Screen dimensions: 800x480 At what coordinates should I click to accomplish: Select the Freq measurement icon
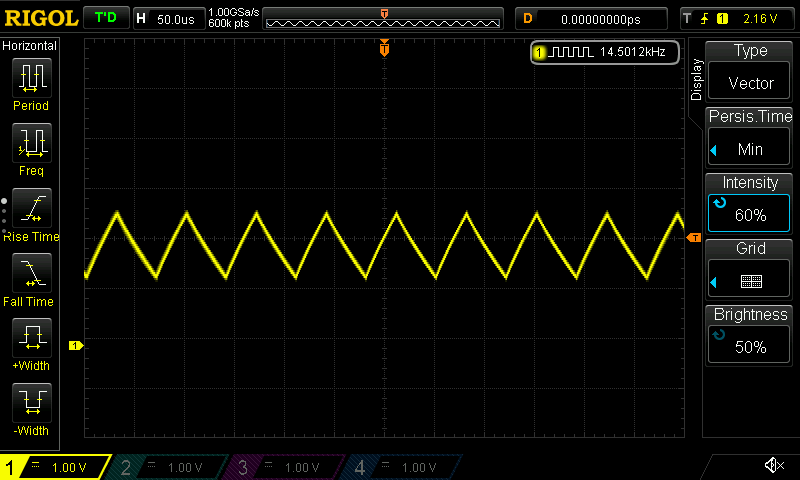coord(32,142)
